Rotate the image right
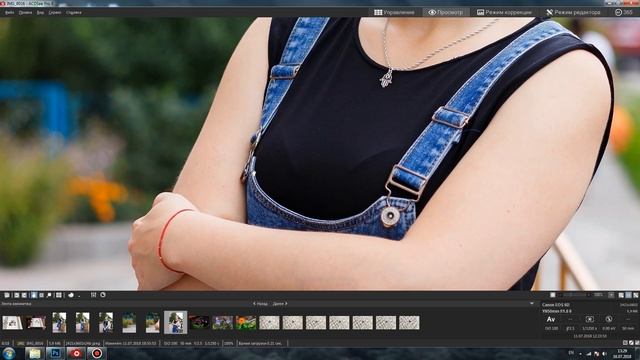The width and height of the screenshot is (640, 360). 24,295
